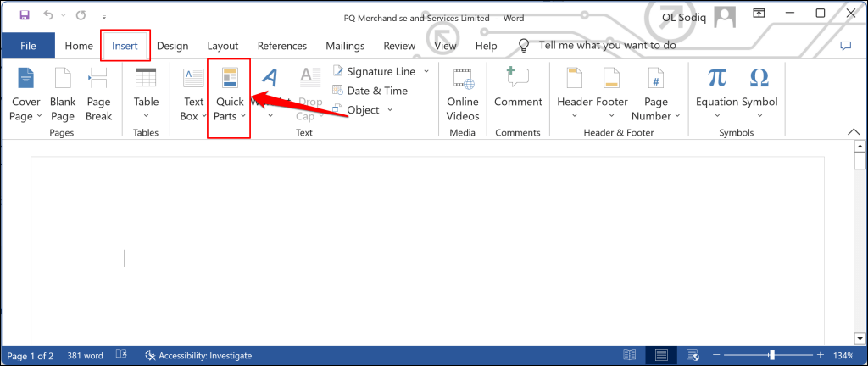The width and height of the screenshot is (868, 366).
Task: Open the Symbol omega menu
Action: click(759, 92)
